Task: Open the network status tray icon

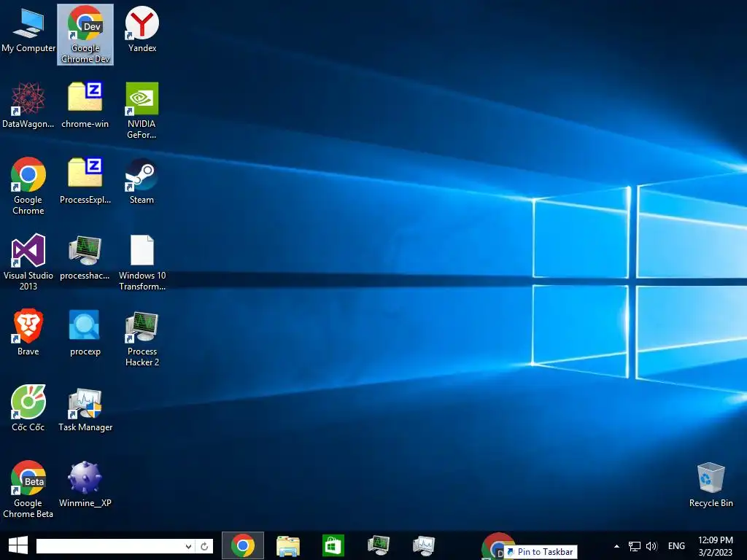Action: [634, 546]
